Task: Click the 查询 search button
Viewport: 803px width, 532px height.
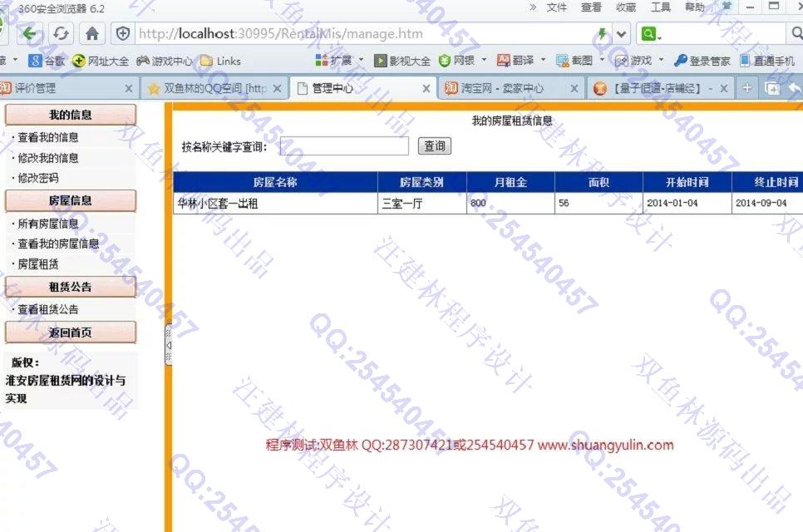Action: click(435, 146)
